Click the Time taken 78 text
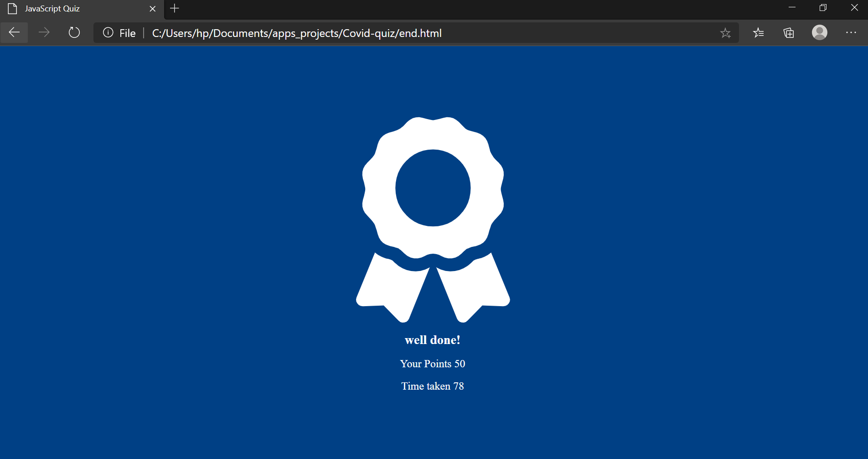The height and width of the screenshot is (459, 868). (x=432, y=386)
